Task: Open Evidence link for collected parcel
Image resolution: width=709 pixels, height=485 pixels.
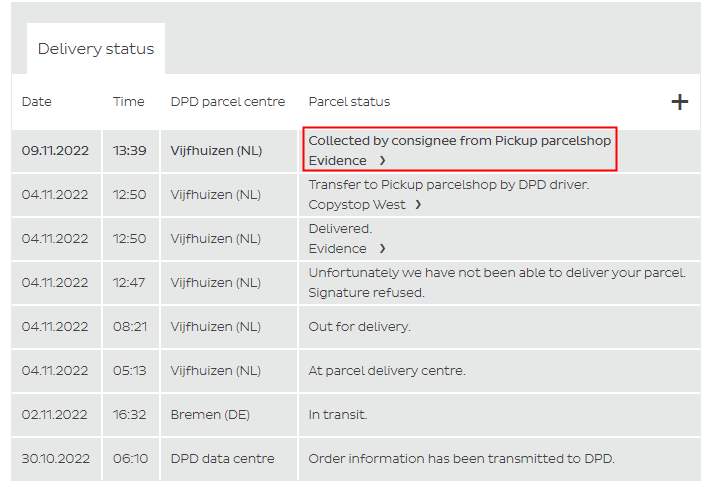Action: point(338,161)
